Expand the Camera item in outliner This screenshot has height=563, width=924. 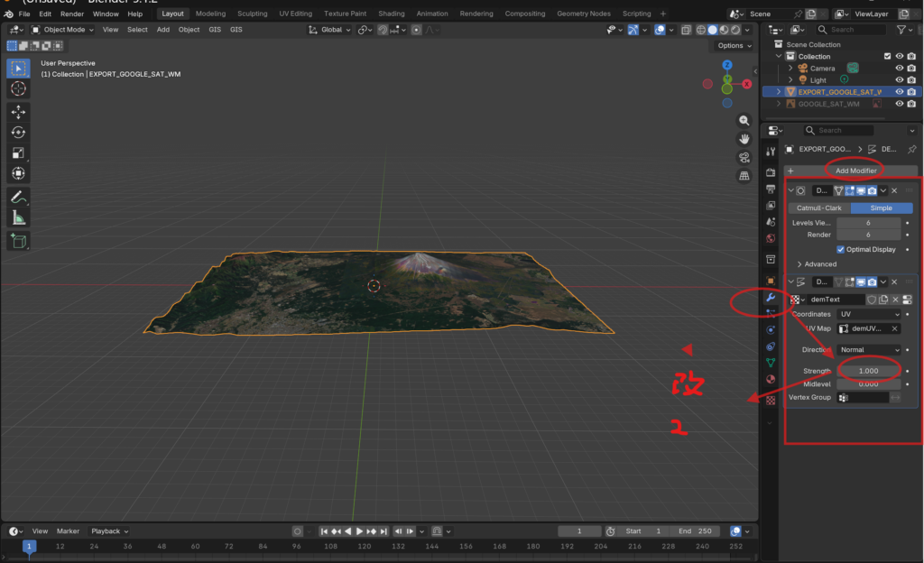click(x=790, y=69)
